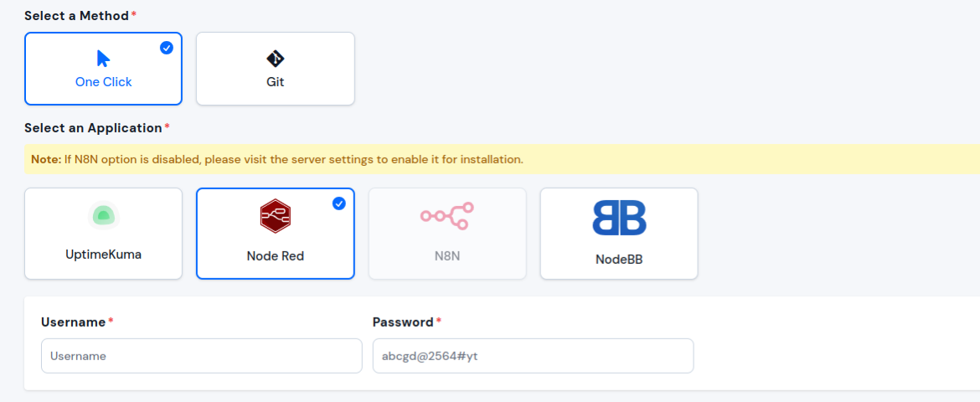Choose the Node Red label text
Image resolution: width=980 pixels, height=402 pixels.
point(276,256)
